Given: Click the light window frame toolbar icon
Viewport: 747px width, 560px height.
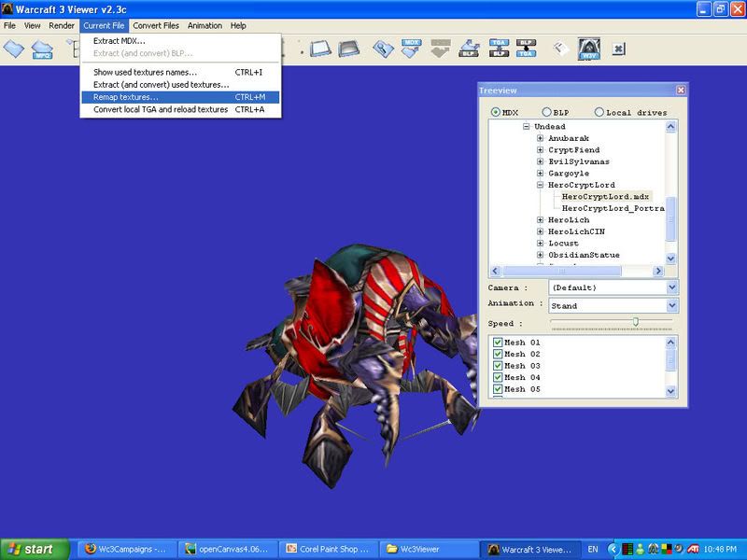Looking at the screenshot, I should point(320,49).
